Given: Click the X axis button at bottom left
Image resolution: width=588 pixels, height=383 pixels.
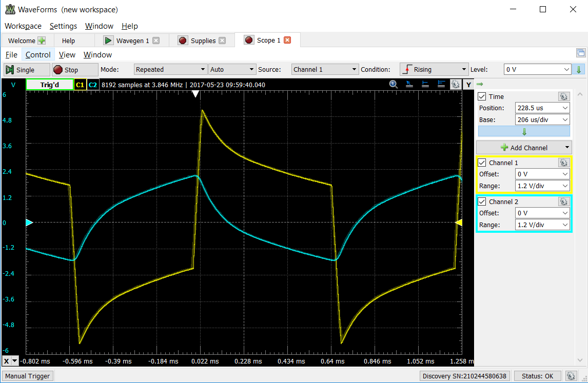Looking at the screenshot, I should coord(6,361).
